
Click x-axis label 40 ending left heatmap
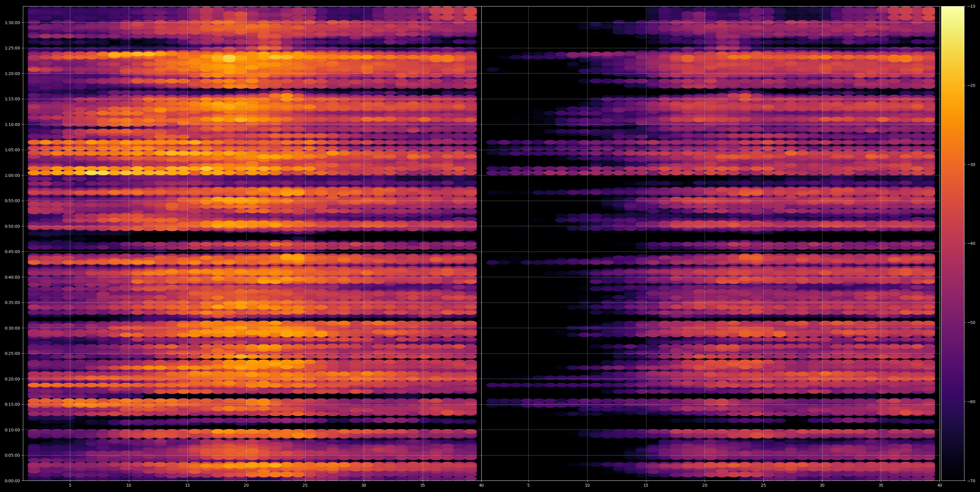pyautogui.click(x=481, y=486)
